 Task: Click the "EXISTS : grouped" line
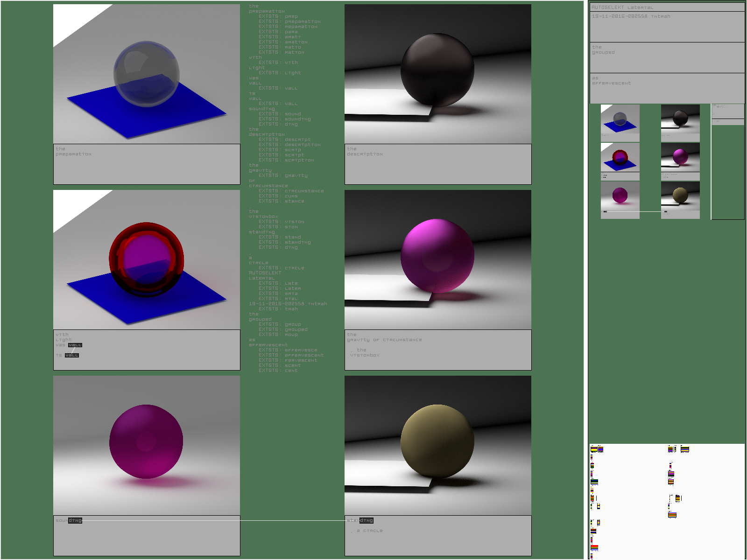(x=283, y=329)
